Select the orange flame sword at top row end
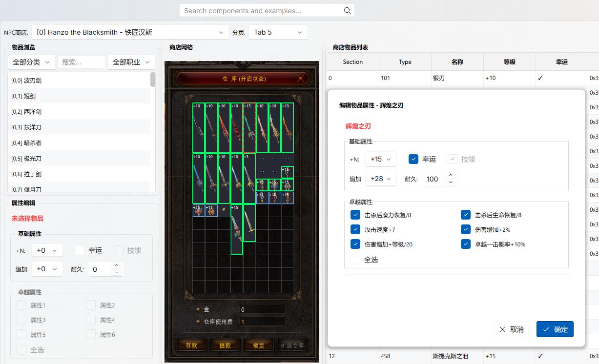 pos(287,128)
